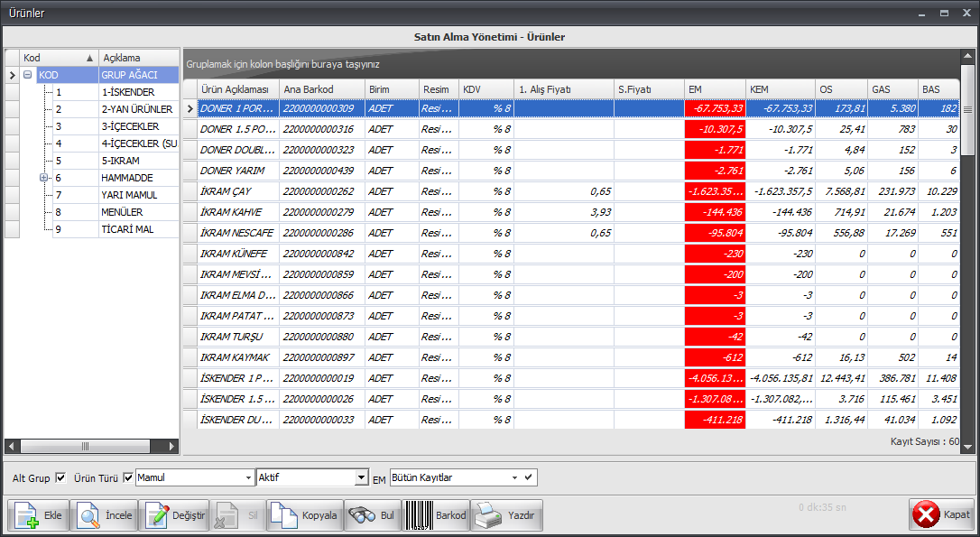Image resolution: width=980 pixels, height=537 pixels.
Task: Expand the HAMMADDE tree node
Action: pos(43,178)
